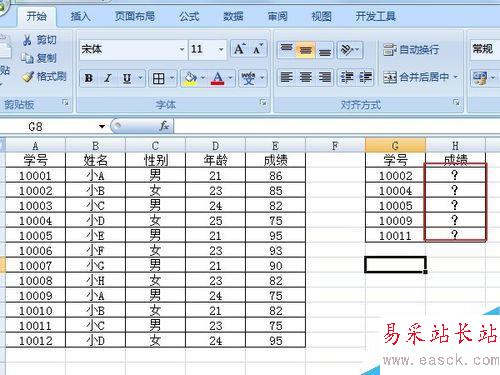This screenshot has width=500, height=375.
Task: Open borders dropdown arrow
Action: (x=172, y=78)
